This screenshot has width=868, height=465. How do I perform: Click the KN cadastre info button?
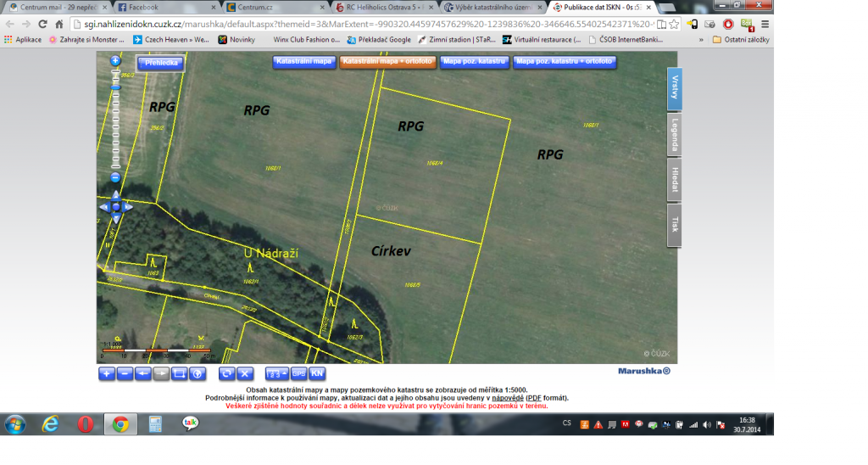pyautogui.click(x=317, y=373)
